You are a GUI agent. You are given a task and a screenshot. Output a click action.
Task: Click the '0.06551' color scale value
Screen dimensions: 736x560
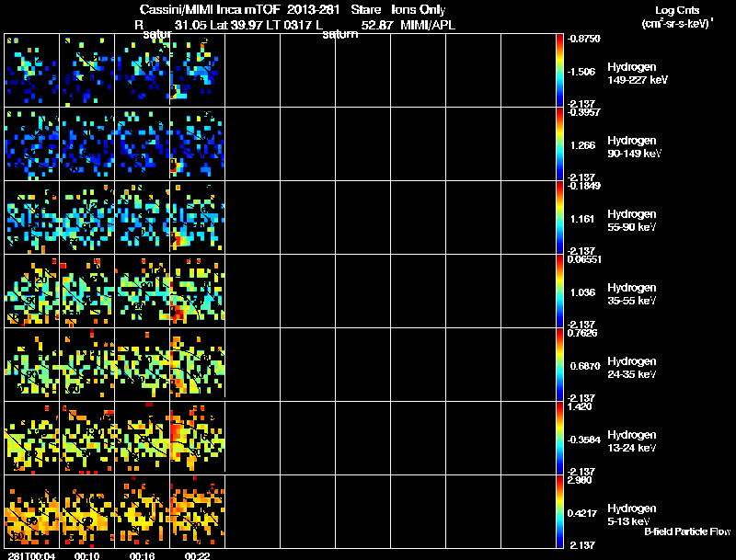coord(584,260)
